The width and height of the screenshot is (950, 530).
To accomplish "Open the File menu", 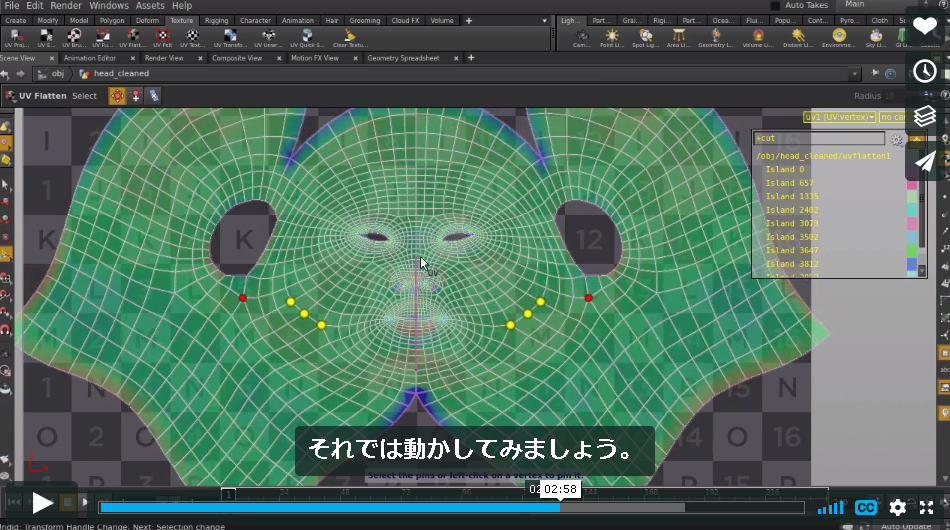I will point(12,5).
